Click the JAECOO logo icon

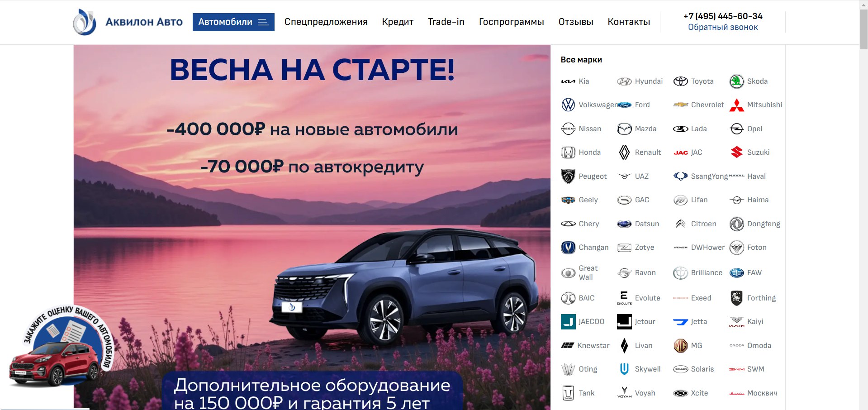568,322
